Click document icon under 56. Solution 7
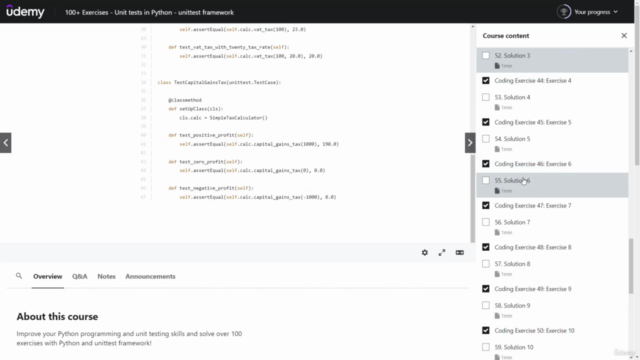 (x=497, y=232)
